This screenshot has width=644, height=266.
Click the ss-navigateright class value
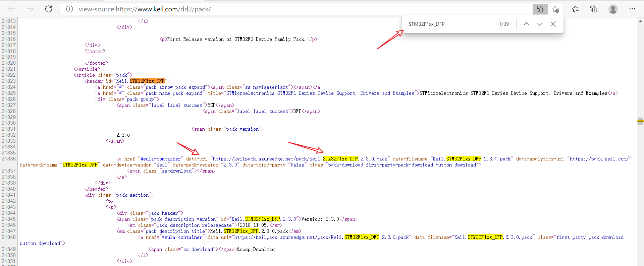[x=267, y=87]
